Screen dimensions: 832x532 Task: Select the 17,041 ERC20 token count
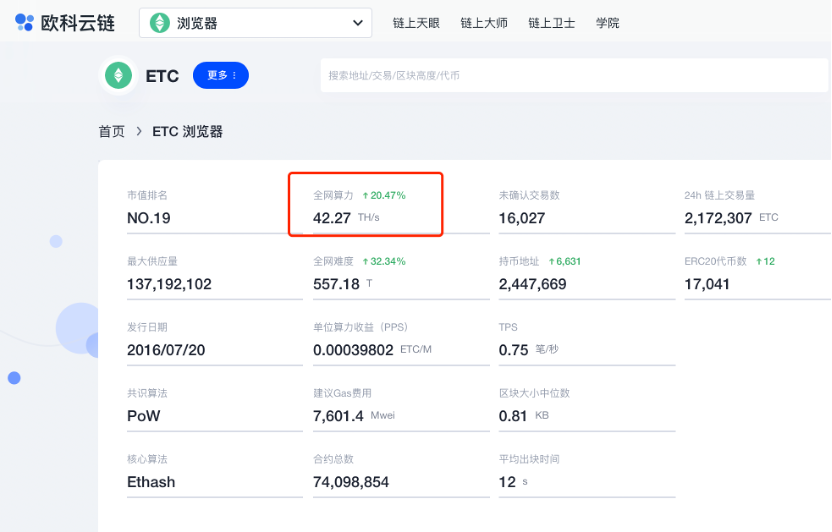[x=707, y=284]
